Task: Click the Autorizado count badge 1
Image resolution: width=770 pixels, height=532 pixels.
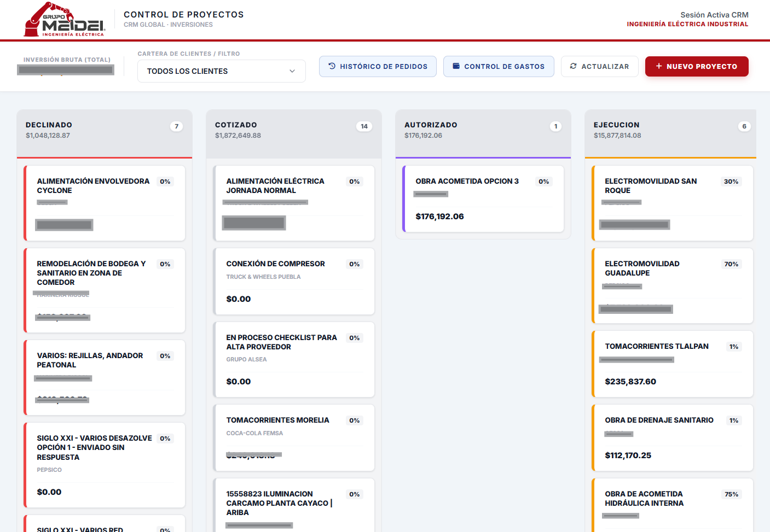Action: coord(555,126)
